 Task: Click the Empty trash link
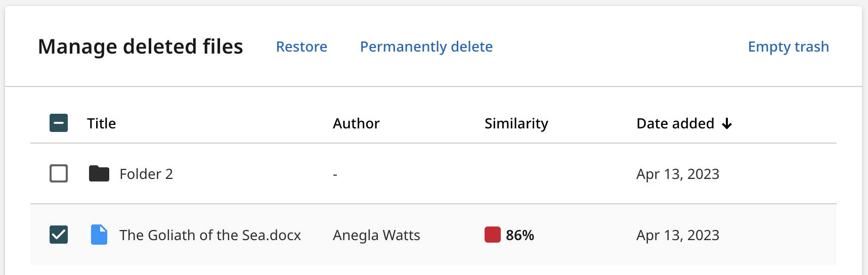tap(789, 47)
